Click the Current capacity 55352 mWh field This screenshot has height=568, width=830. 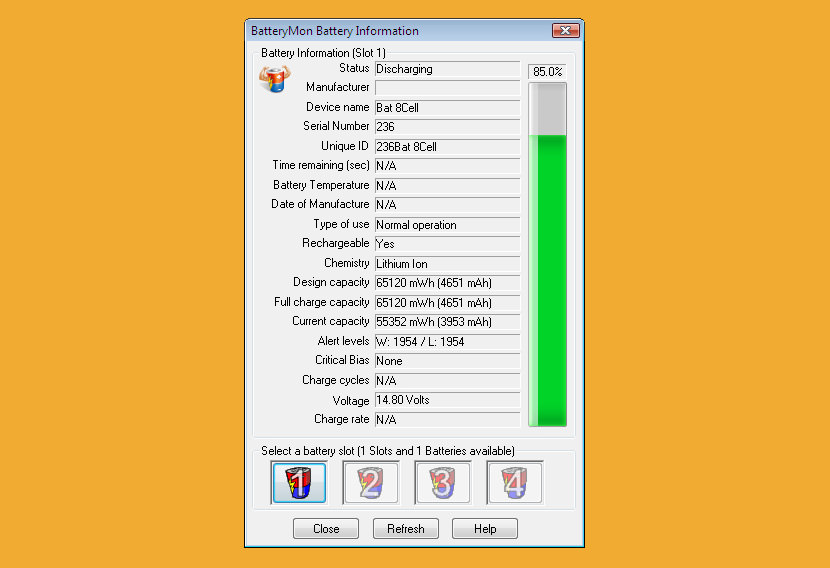[447, 322]
